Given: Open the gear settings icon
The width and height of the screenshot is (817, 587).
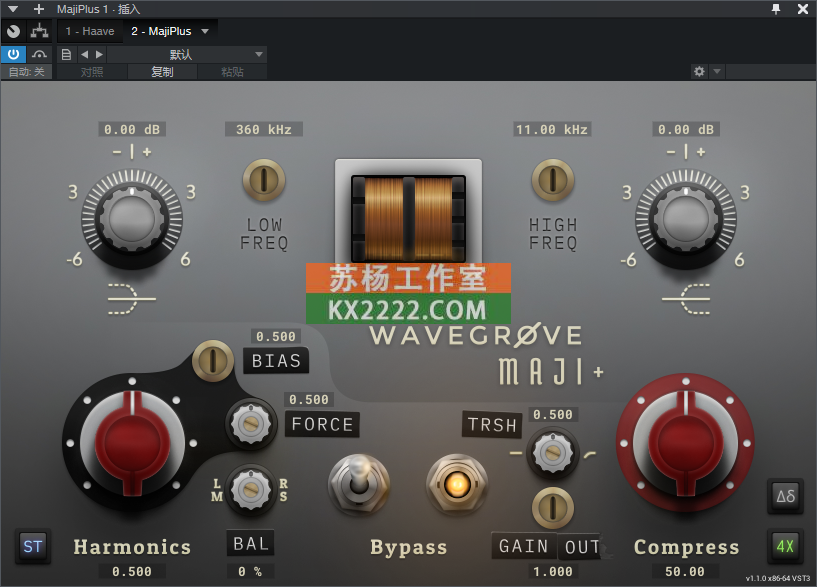Looking at the screenshot, I should (x=699, y=71).
